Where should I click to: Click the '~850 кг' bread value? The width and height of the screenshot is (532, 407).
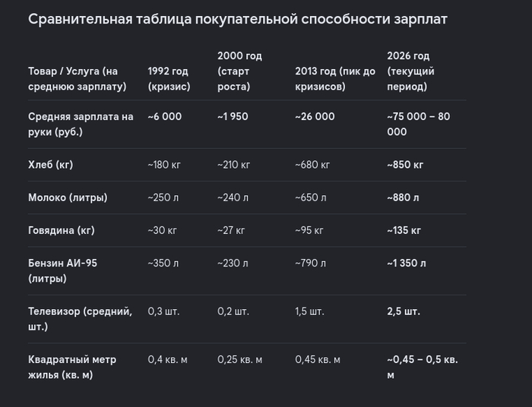click(405, 165)
